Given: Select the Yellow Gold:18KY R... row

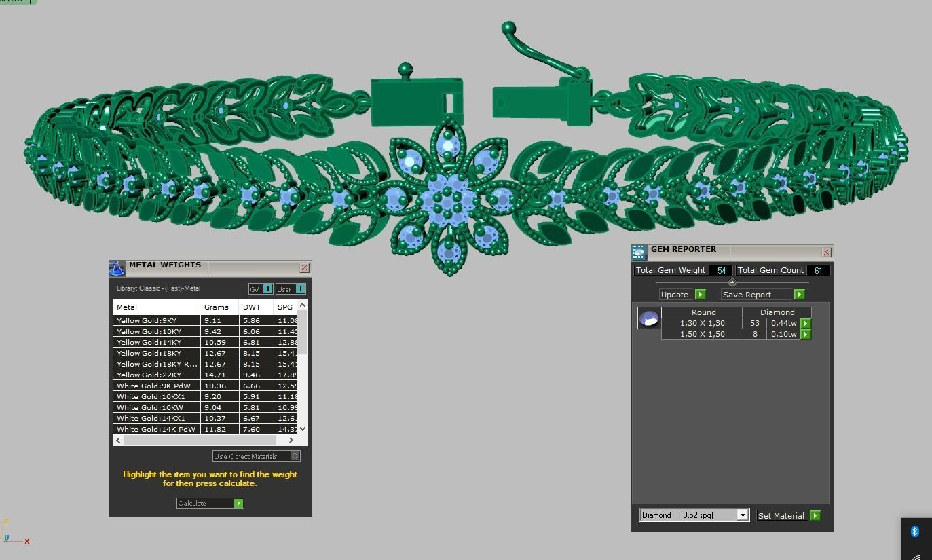Looking at the screenshot, I should coord(205,364).
